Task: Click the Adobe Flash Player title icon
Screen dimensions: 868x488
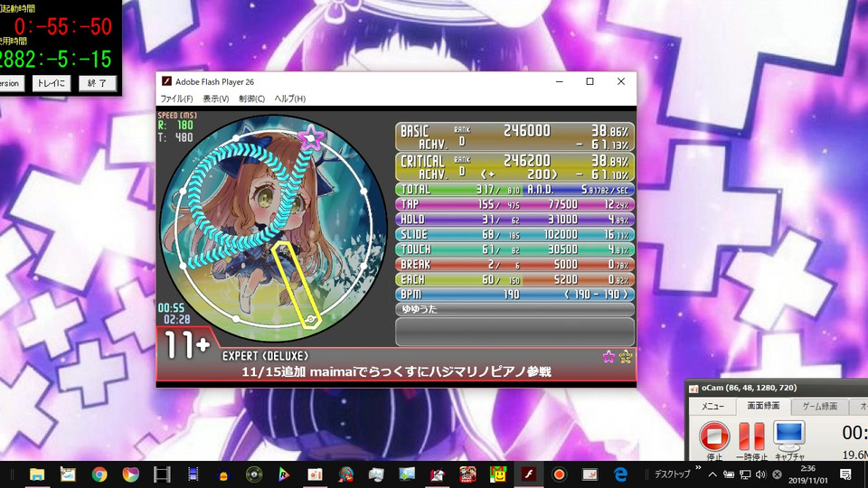Action: (166, 81)
